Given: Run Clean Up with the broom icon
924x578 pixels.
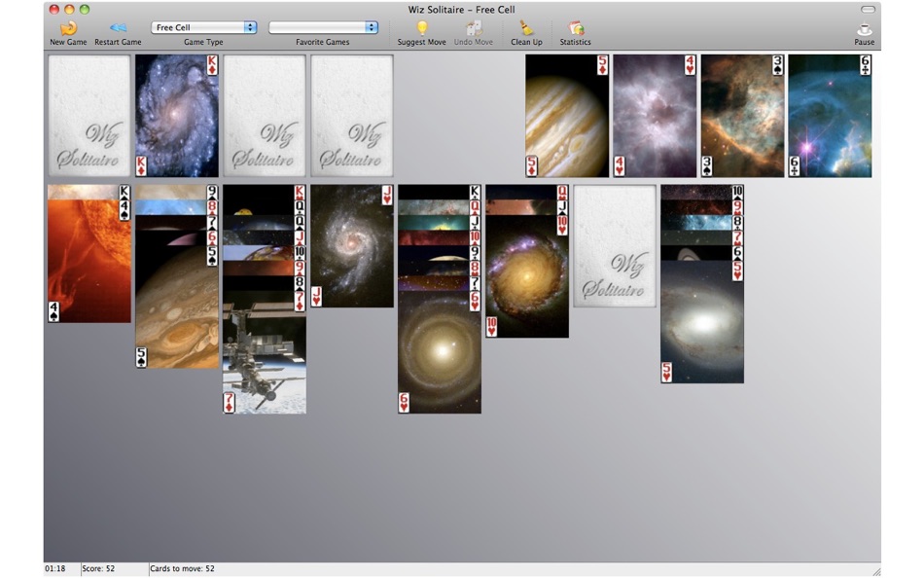Looking at the screenshot, I should tap(526, 28).
